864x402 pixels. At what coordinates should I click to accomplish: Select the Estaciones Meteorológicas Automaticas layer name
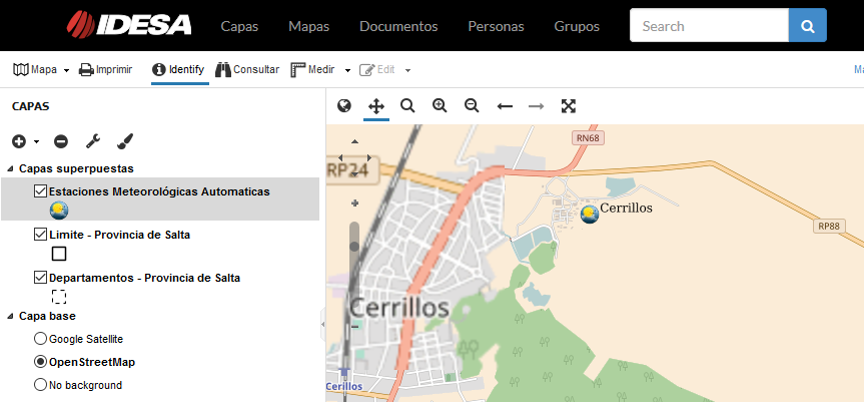(x=159, y=192)
